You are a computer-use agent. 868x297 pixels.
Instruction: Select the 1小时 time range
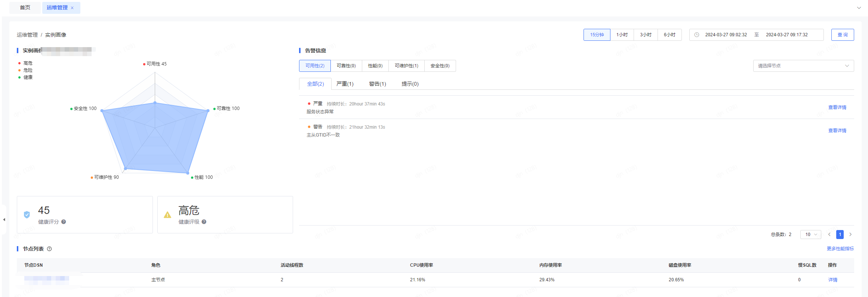[x=622, y=35]
